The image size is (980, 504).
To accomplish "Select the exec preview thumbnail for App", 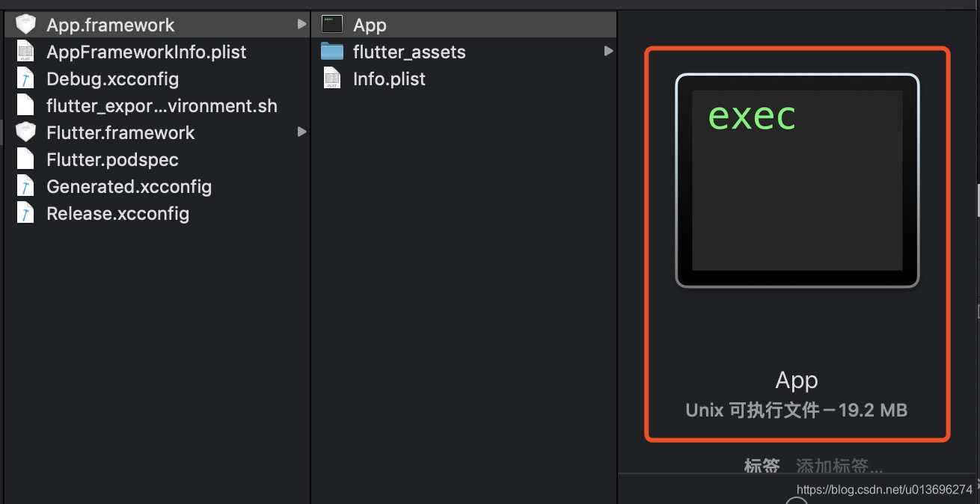I will [796, 179].
